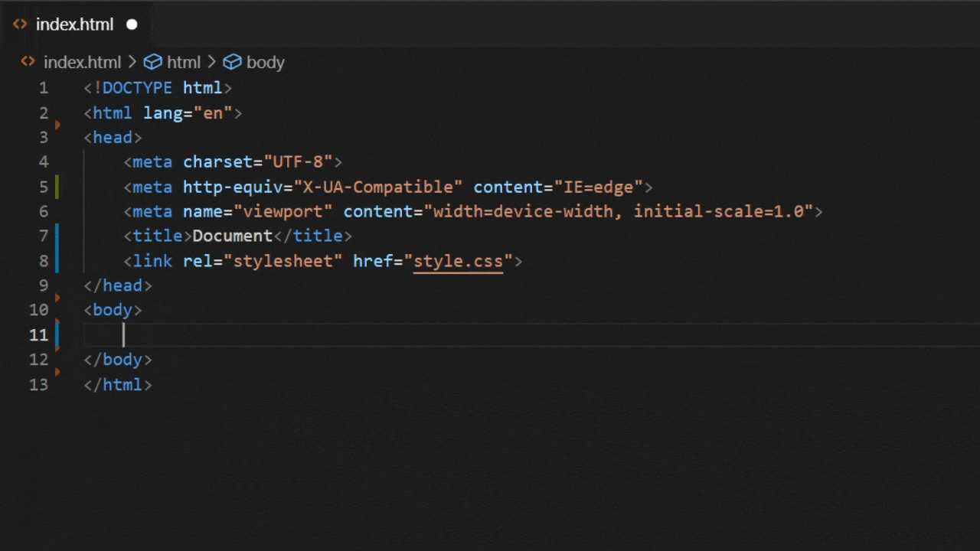Open the html breadcrumb symbol dropdown
The height and width of the screenshot is (551, 980).
[184, 62]
